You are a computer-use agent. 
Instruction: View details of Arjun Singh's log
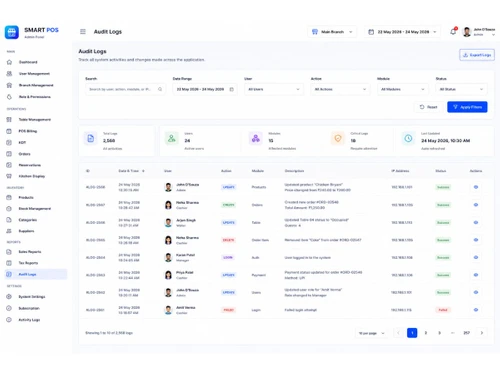click(x=476, y=222)
